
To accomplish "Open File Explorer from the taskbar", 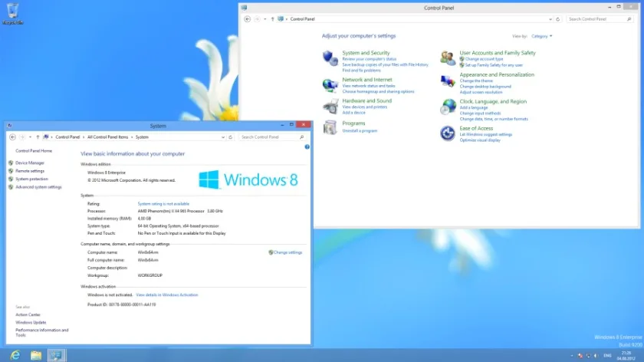I will (x=36, y=355).
